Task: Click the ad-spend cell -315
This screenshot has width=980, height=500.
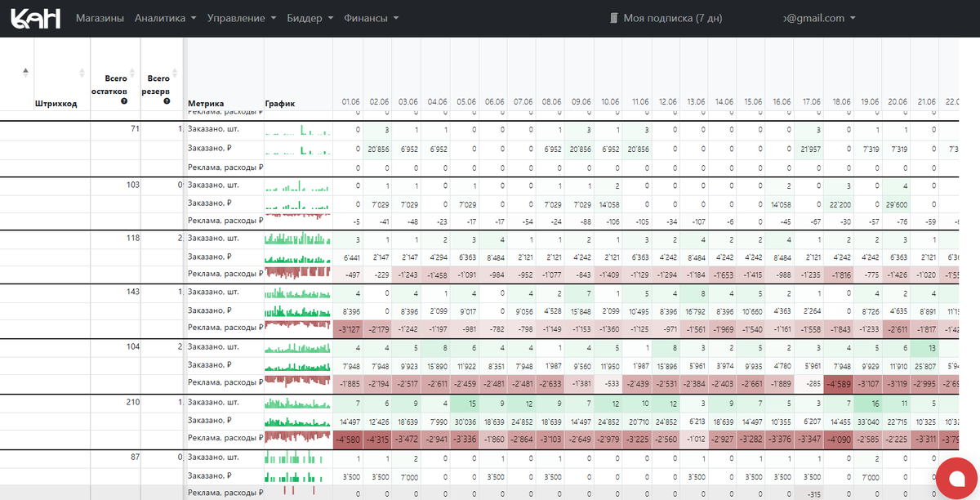Action: pyautogui.click(x=810, y=493)
